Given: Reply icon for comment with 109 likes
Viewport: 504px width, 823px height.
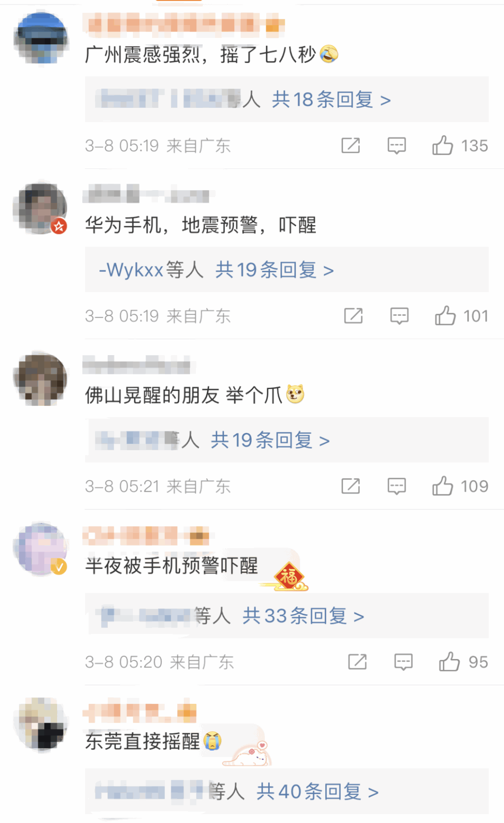Looking at the screenshot, I should click(396, 486).
